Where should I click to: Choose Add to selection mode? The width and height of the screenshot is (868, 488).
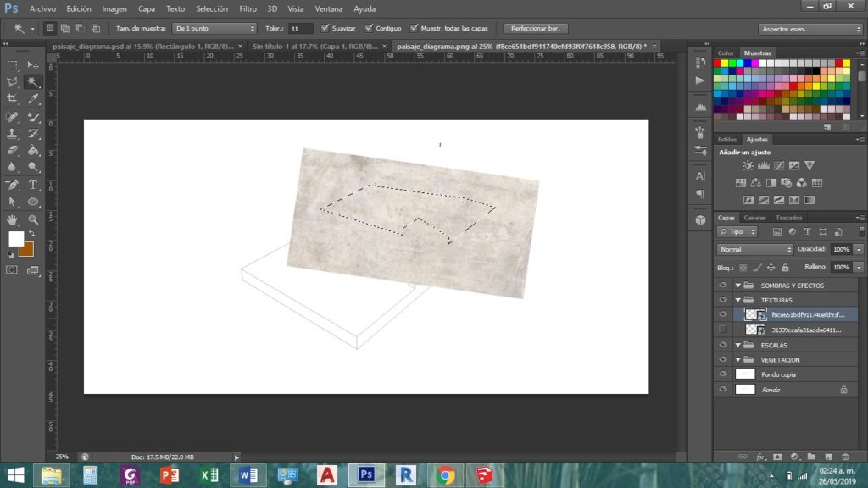point(64,28)
